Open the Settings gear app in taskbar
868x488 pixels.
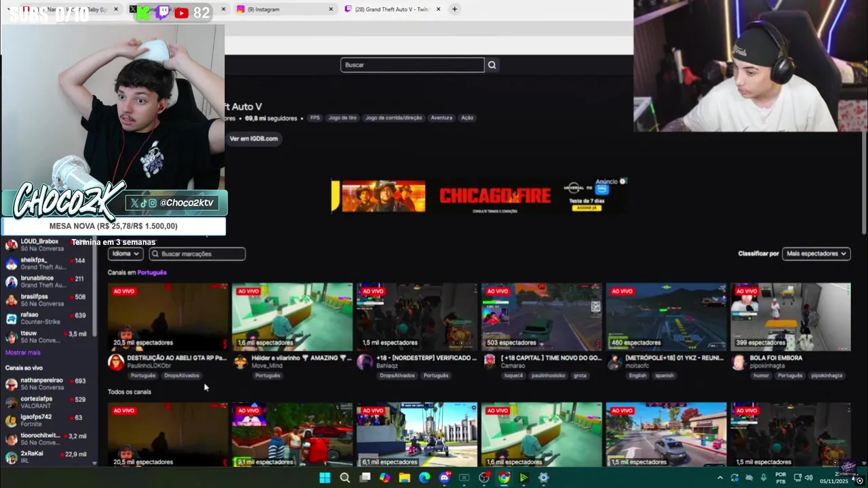tap(543, 478)
